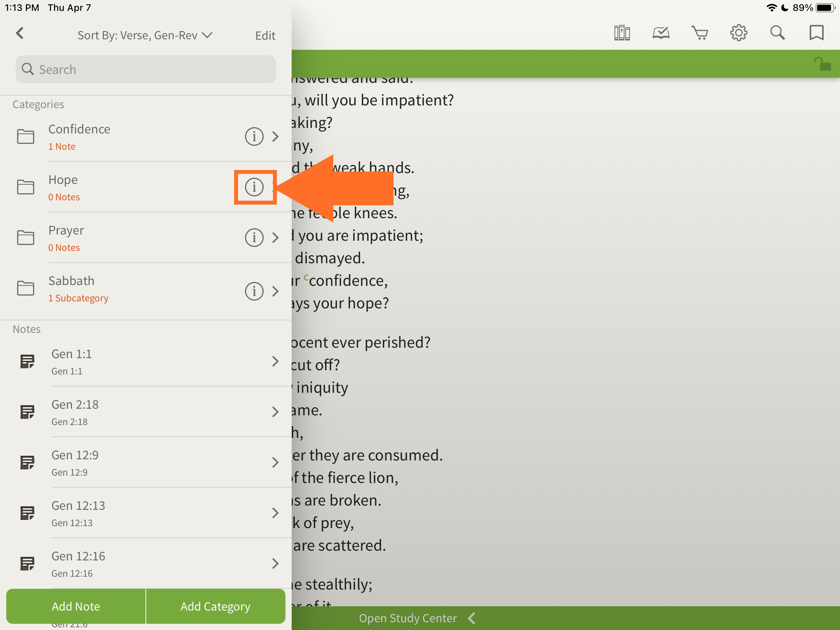The image size is (840, 630).
Task: Open the store shopping cart
Action: [x=700, y=33]
